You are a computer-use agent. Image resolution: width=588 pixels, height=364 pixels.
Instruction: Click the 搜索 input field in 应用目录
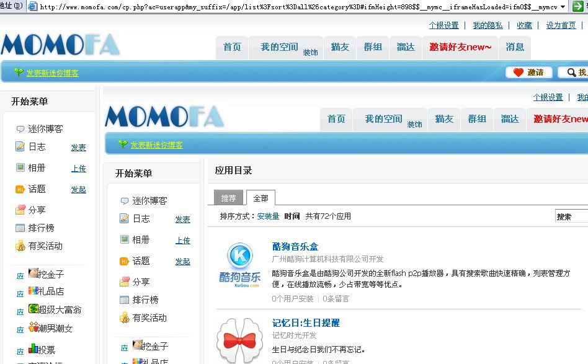[x=571, y=216]
